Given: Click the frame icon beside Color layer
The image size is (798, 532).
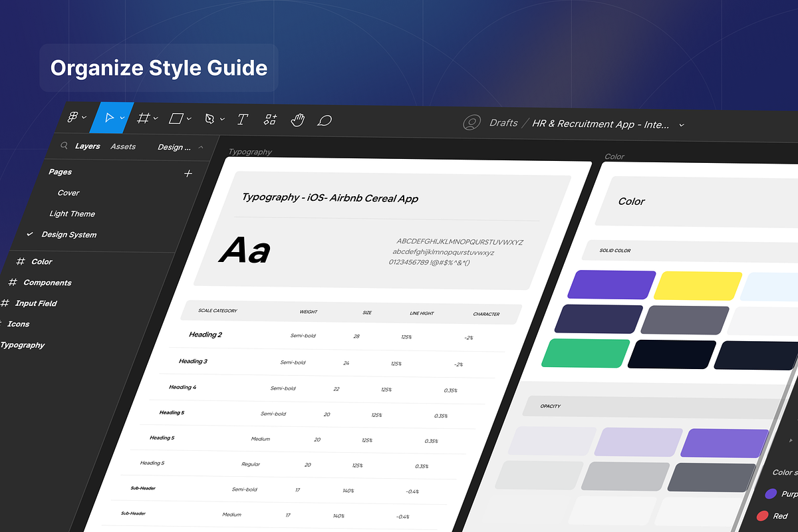Looking at the screenshot, I should (x=21, y=262).
